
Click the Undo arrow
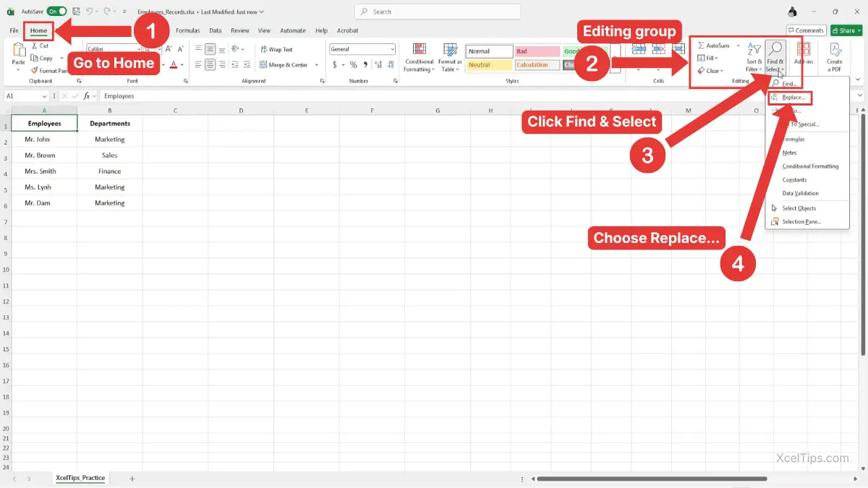click(88, 12)
